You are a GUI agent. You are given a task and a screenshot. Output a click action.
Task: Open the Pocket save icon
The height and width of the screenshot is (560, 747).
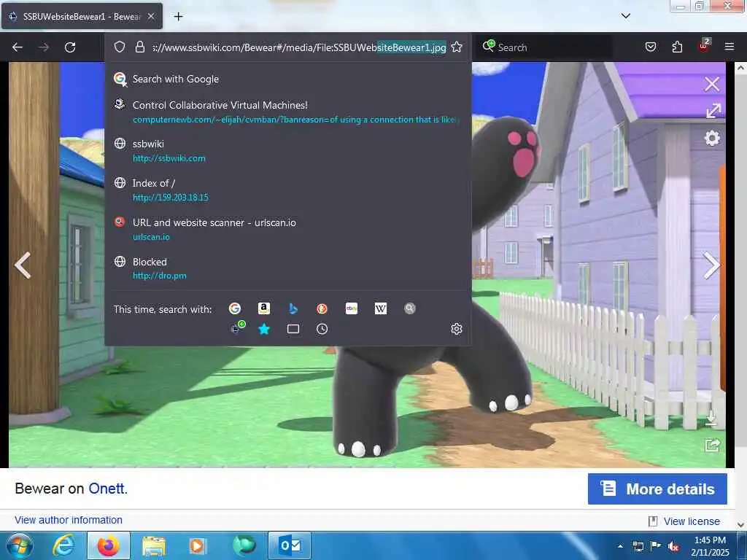(x=650, y=47)
